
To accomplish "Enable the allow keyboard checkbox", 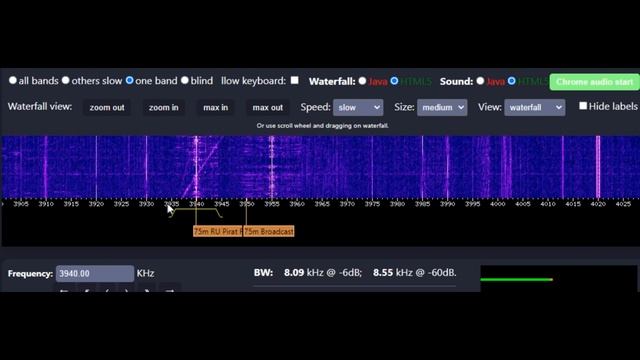I will (294, 80).
